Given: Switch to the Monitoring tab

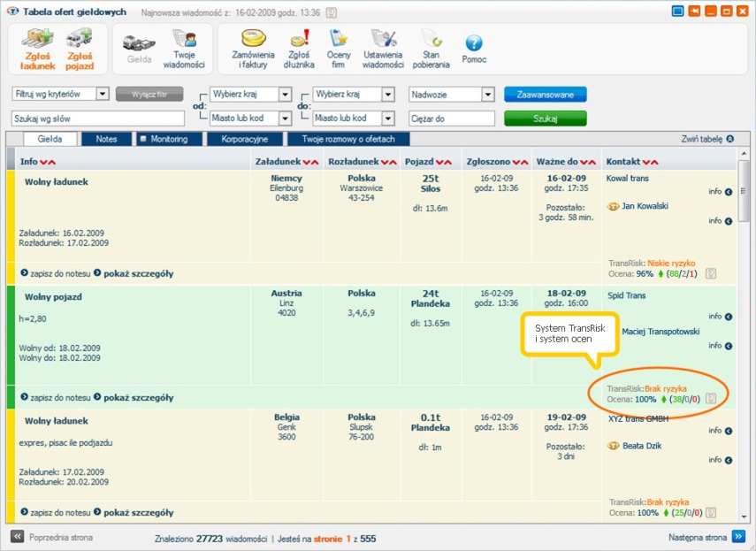Looking at the screenshot, I should coord(169,139).
